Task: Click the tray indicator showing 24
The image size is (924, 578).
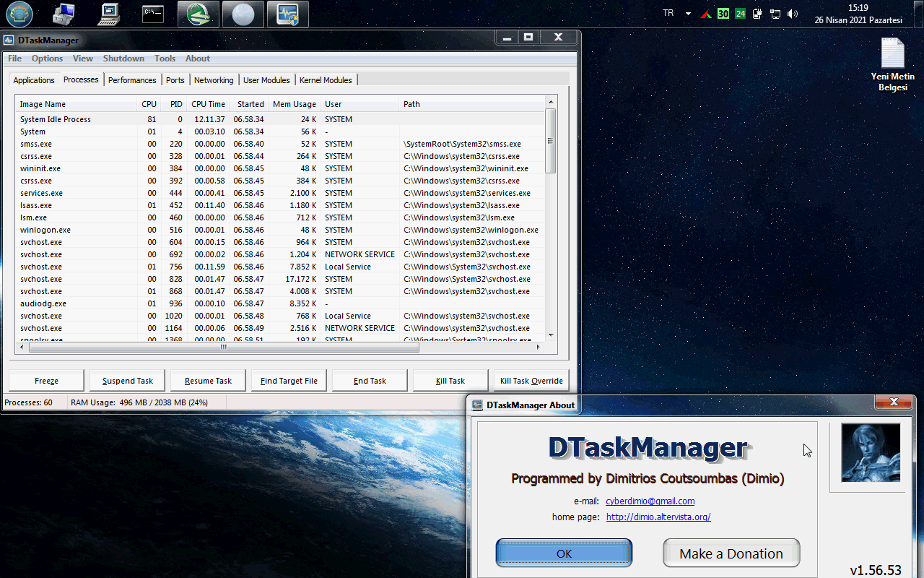Action: pyautogui.click(x=740, y=14)
